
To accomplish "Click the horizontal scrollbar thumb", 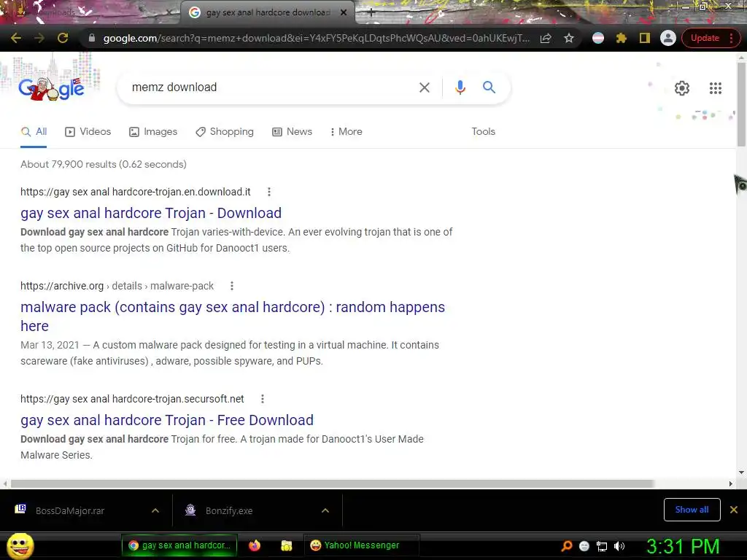I will pyautogui.click(x=332, y=484).
